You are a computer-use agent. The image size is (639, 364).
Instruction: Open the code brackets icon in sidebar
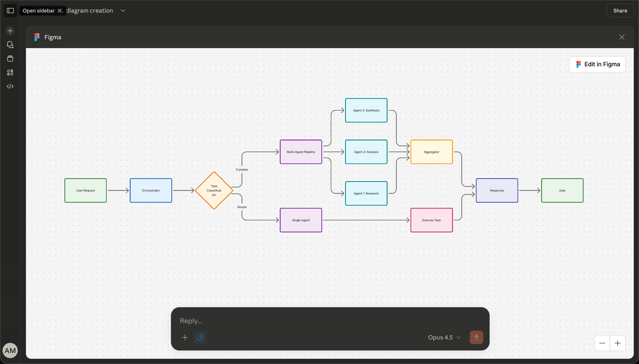(10, 86)
